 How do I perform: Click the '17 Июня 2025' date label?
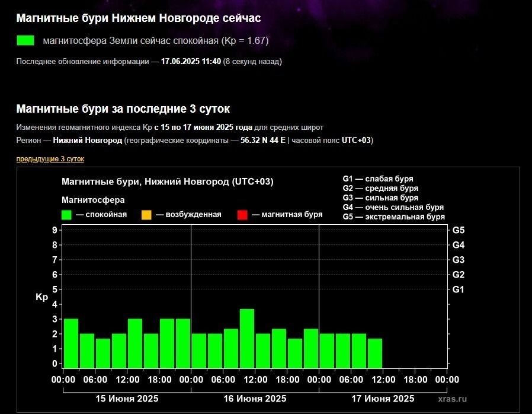tap(383, 399)
